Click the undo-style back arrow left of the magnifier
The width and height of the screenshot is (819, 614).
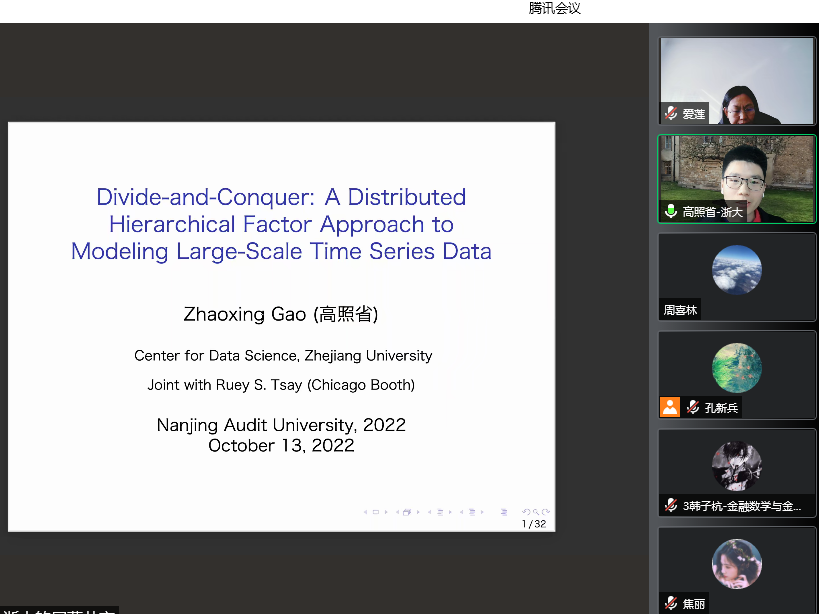526,511
